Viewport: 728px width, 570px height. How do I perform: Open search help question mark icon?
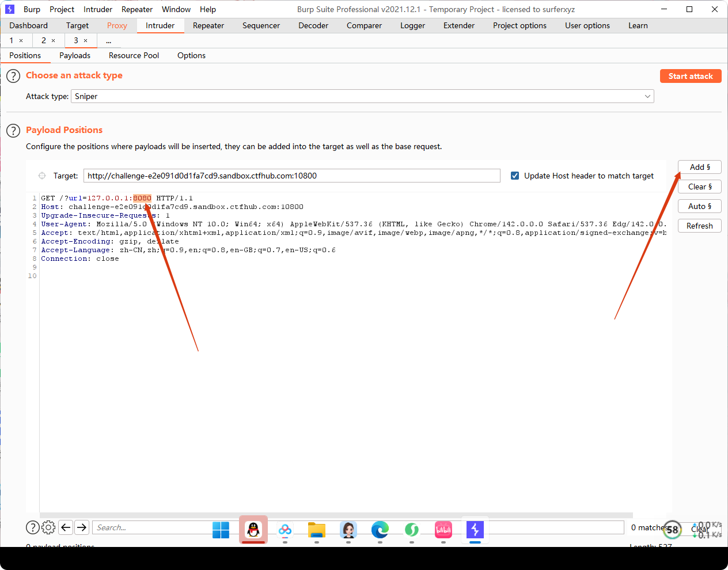33,527
